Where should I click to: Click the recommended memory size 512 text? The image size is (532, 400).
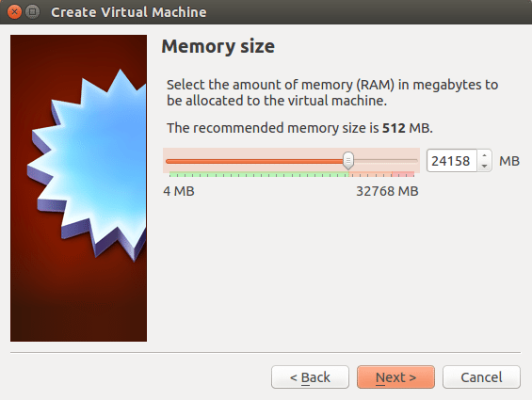394,128
